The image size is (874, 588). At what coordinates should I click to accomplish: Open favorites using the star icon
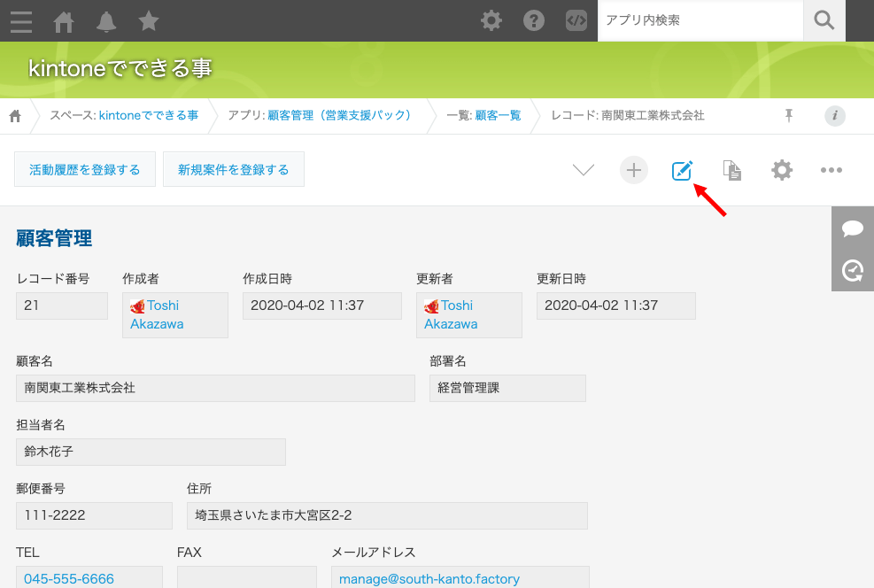point(149,21)
